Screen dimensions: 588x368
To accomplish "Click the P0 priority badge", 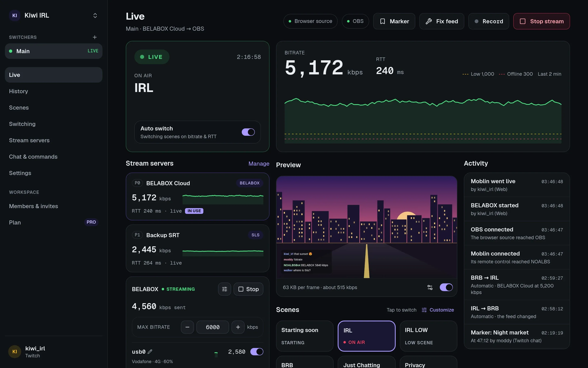I will (137, 183).
